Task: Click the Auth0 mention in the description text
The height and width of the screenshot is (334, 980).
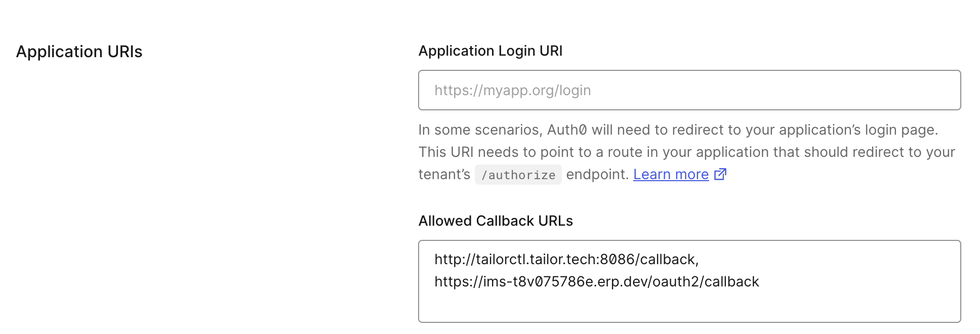Action: pyautogui.click(x=566, y=130)
